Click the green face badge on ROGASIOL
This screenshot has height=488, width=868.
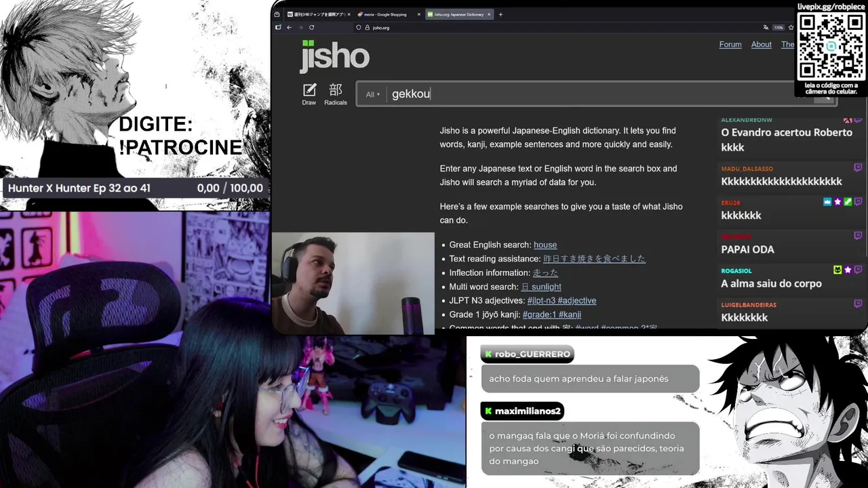(837, 270)
